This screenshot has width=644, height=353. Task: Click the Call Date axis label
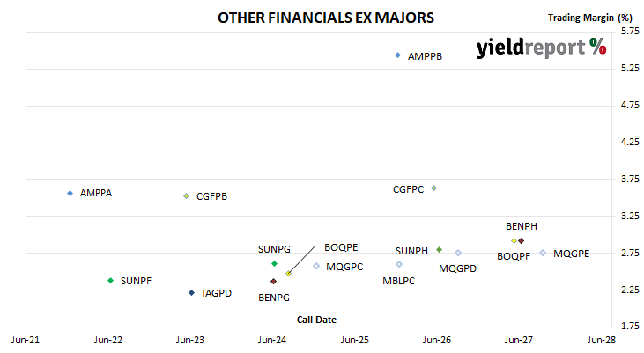click(x=316, y=320)
